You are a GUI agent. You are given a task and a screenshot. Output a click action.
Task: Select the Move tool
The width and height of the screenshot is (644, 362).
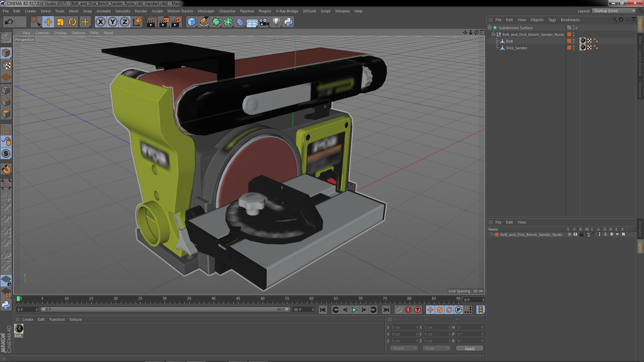pyautogui.click(x=48, y=22)
